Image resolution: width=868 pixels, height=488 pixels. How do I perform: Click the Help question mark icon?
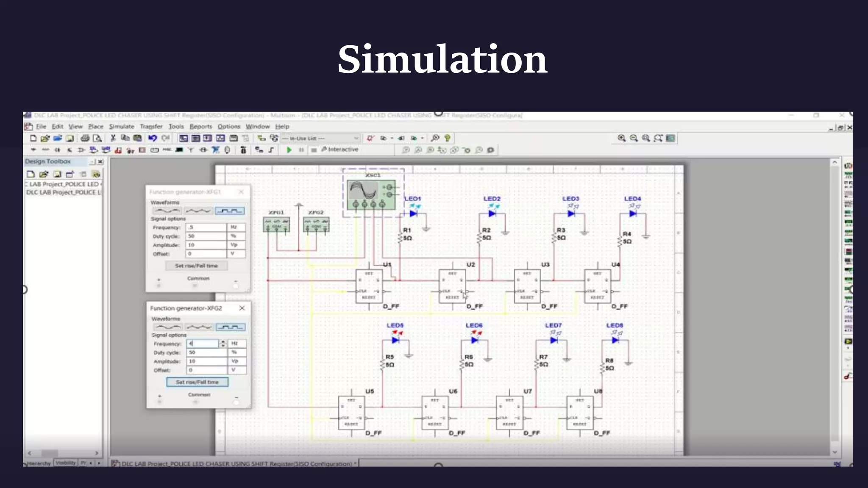[447, 138]
